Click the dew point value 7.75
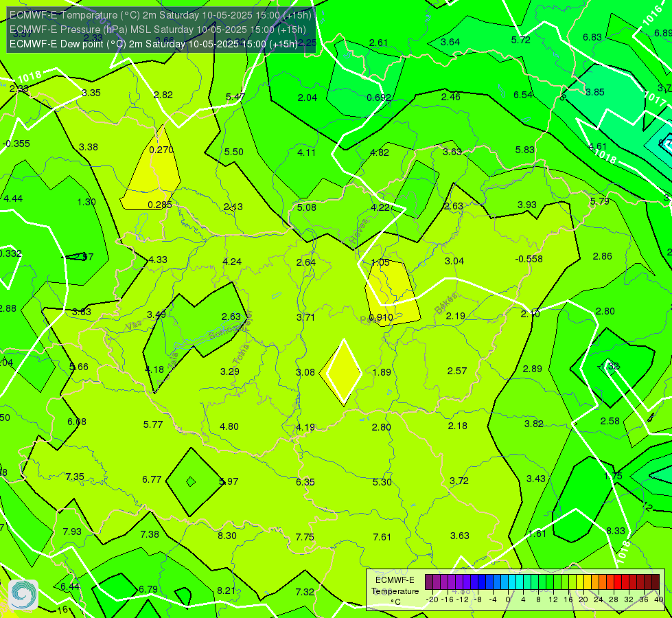 (305, 537)
